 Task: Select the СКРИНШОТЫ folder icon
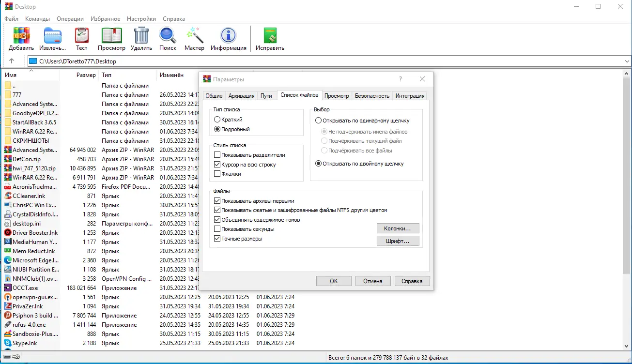8,141
